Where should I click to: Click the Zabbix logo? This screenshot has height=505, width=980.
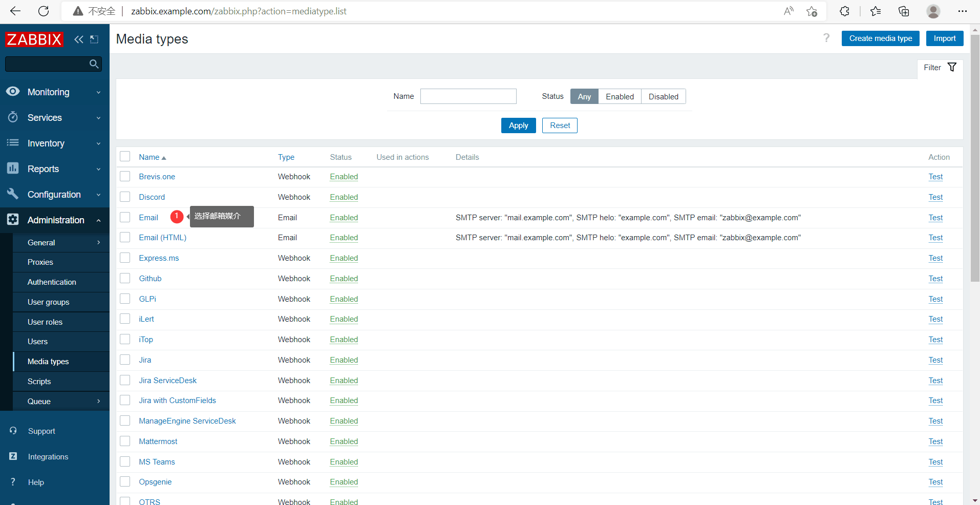tap(34, 39)
